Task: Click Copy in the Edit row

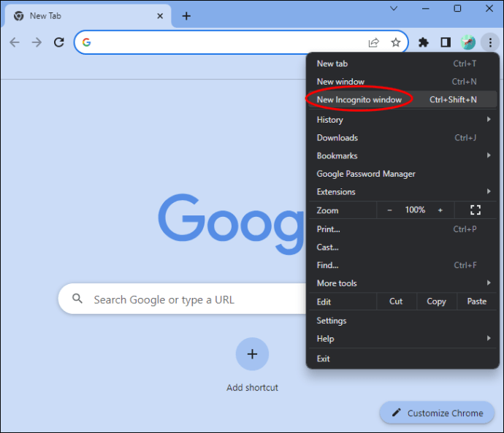Action: pyautogui.click(x=437, y=302)
